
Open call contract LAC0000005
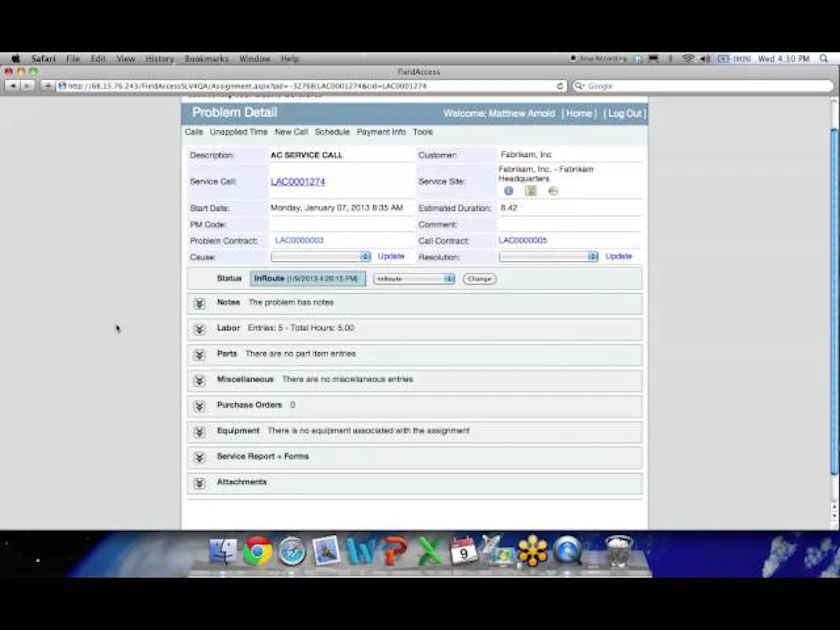(x=523, y=240)
